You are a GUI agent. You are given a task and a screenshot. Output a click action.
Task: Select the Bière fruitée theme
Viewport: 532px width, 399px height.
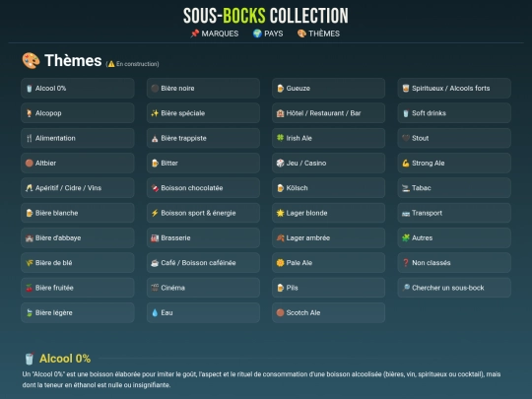click(x=78, y=288)
